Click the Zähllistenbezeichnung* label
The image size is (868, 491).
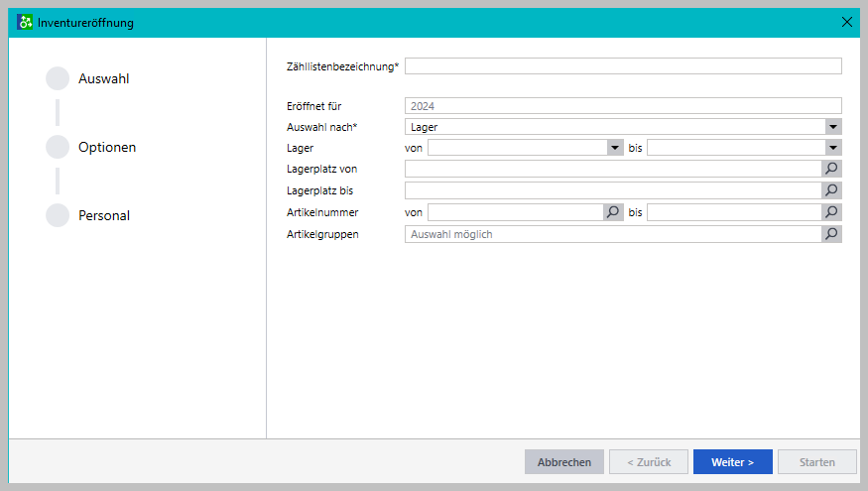click(342, 66)
